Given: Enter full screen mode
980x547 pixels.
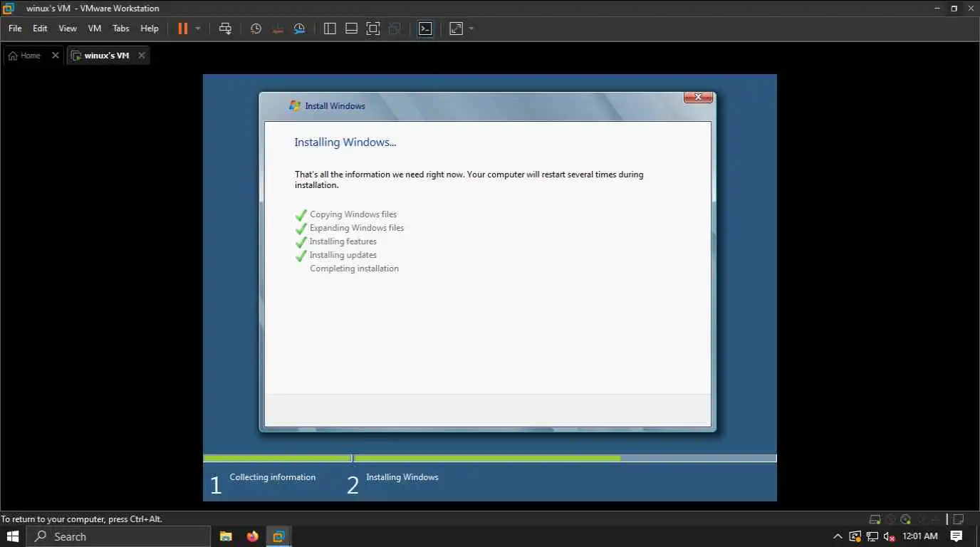Looking at the screenshot, I should click(373, 28).
